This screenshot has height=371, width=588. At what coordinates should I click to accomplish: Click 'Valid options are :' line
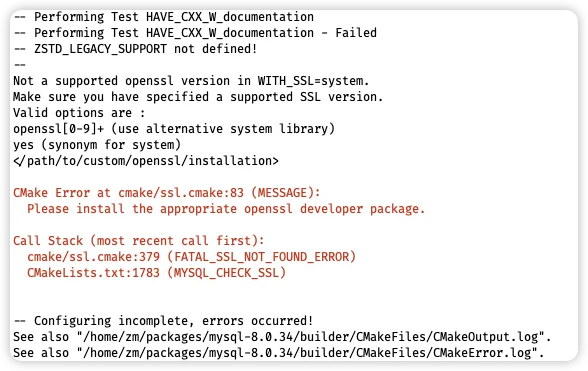tap(79, 113)
